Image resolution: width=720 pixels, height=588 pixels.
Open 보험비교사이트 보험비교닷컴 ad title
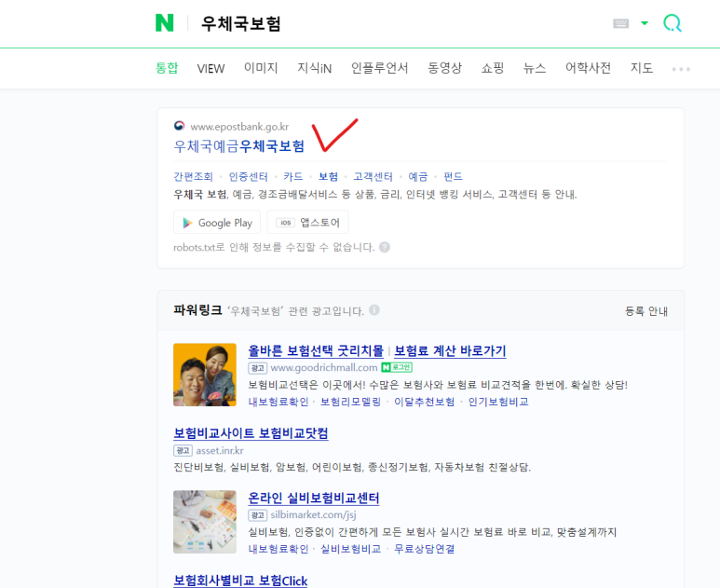pyautogui.click(x=251, y=433)
